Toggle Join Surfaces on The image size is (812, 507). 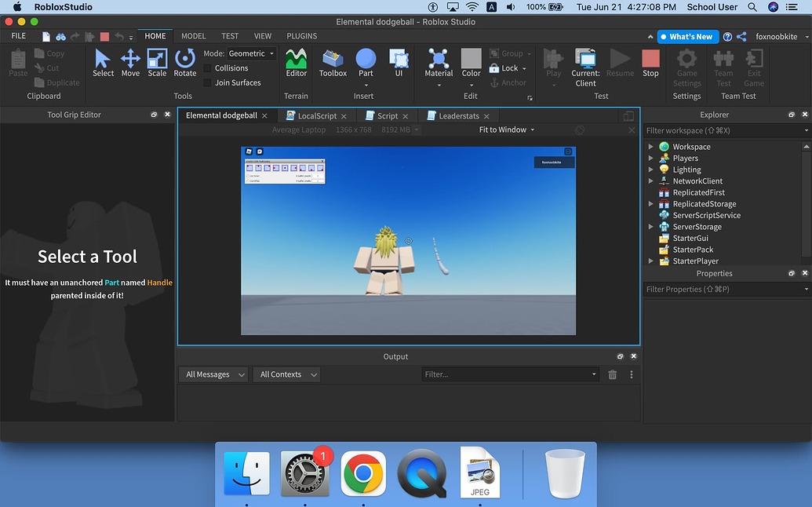tap(207, 82)
